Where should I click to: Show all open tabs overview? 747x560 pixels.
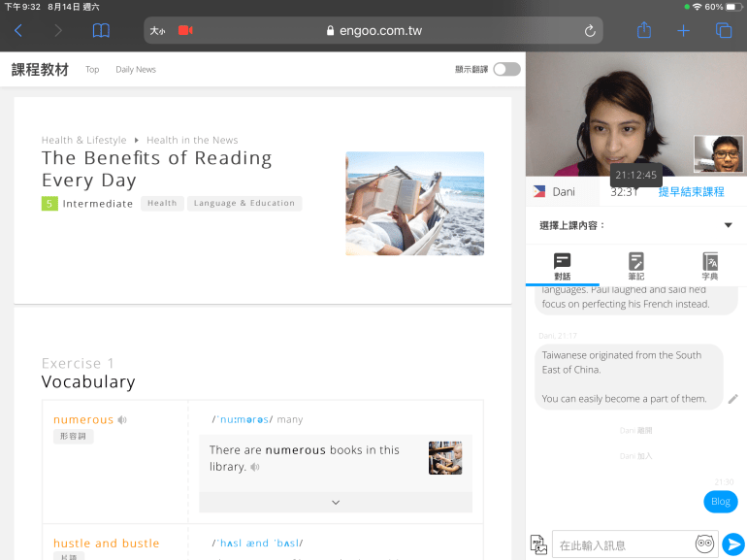[723, 31]
